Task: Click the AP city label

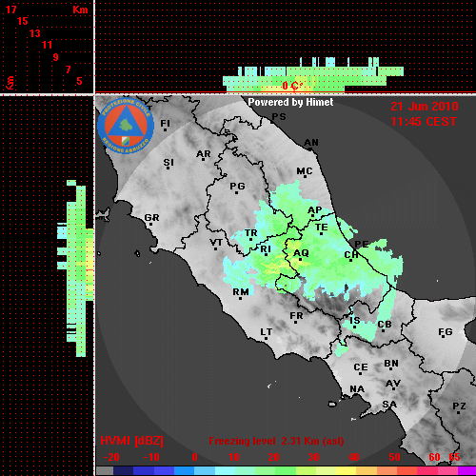Action: (x=314, y=210)
